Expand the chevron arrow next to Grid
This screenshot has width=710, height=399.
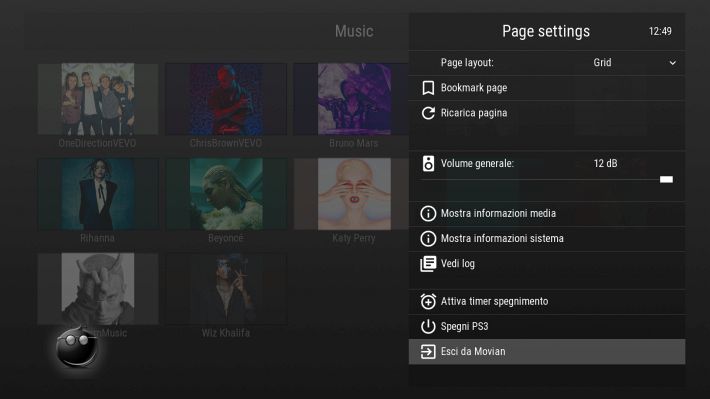point(672,63)
